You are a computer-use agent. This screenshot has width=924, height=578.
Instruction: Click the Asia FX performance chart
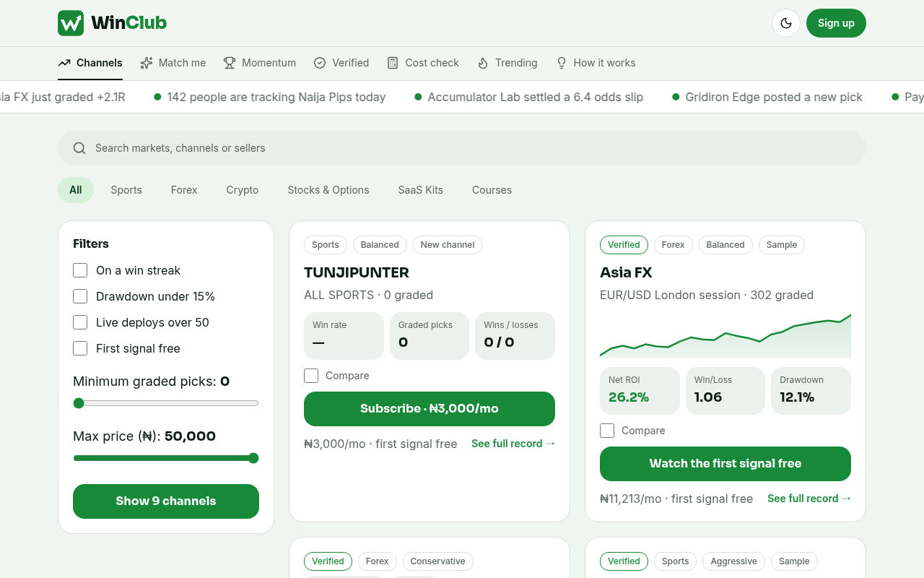coord(725,335)
